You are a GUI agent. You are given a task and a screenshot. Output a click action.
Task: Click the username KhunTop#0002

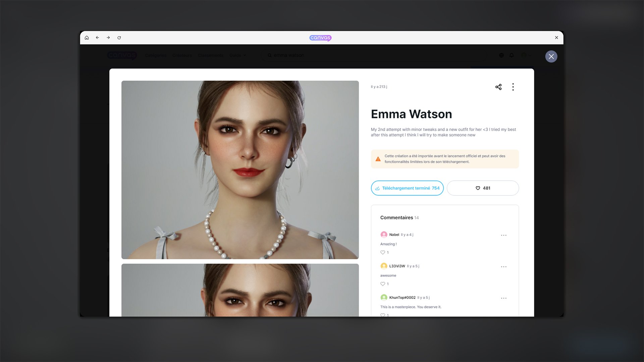402,298
